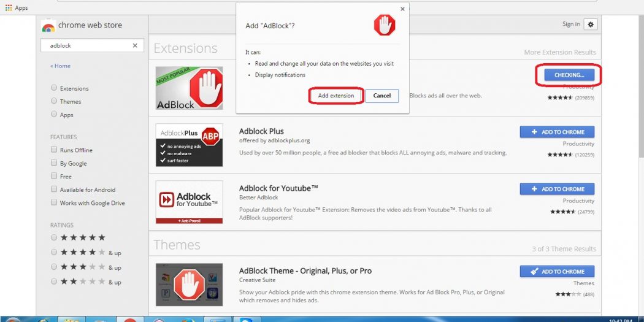The image size is (644, 322).
Task: Click the Creative Suite publisher text
Action: click(258, 280)
